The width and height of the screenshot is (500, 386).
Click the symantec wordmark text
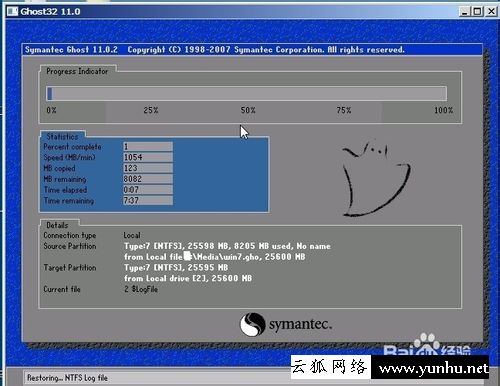[x=300, y=324]
